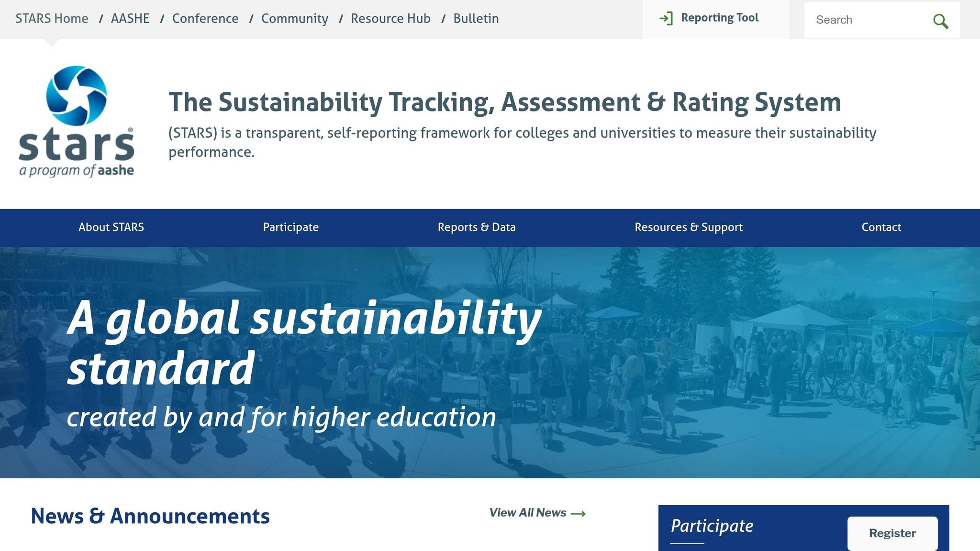Click the View All News arrow icon
Screen dimensions: 980x551
click(x=578, y=514)
